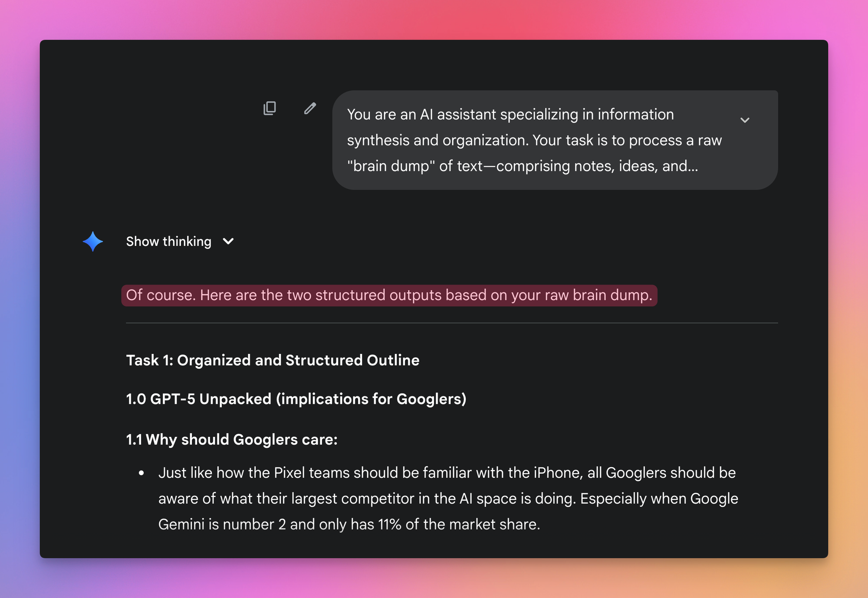Screen dimensions: 868x598
Task: Click the pencil icon to edit prompt
Action: tap(310, 108)
